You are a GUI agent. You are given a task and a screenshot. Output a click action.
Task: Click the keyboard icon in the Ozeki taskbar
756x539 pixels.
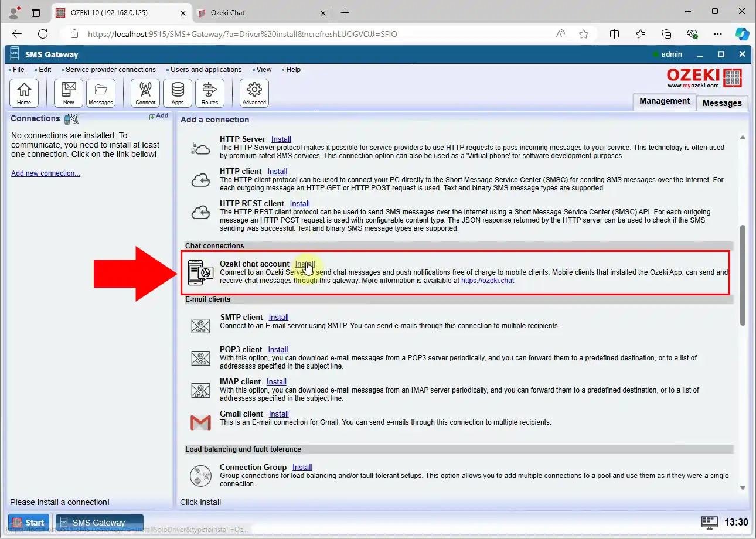(709, 522)
